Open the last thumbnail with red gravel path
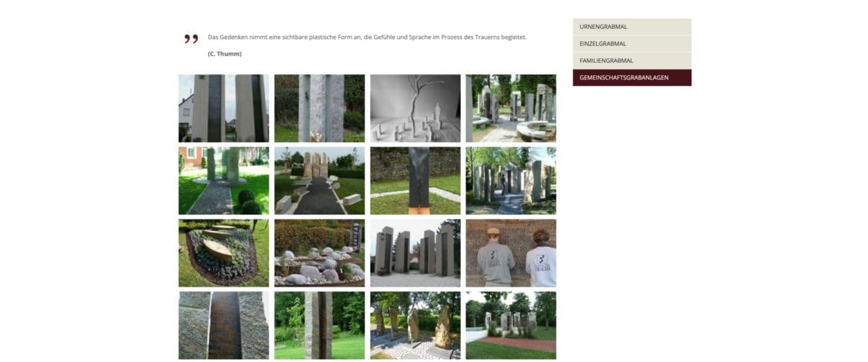This screenshot has height=362, width=868. (x=511, y=326)
